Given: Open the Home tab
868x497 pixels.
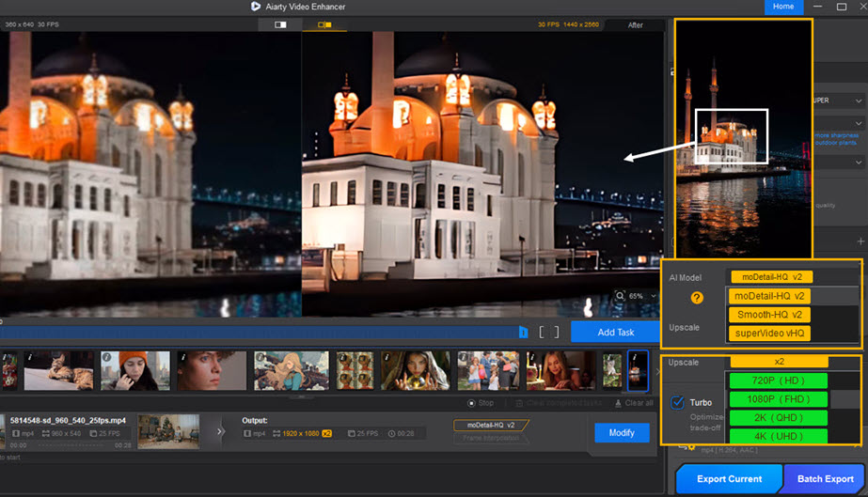Looking at the screenshot, I should [x=783, y=7].
